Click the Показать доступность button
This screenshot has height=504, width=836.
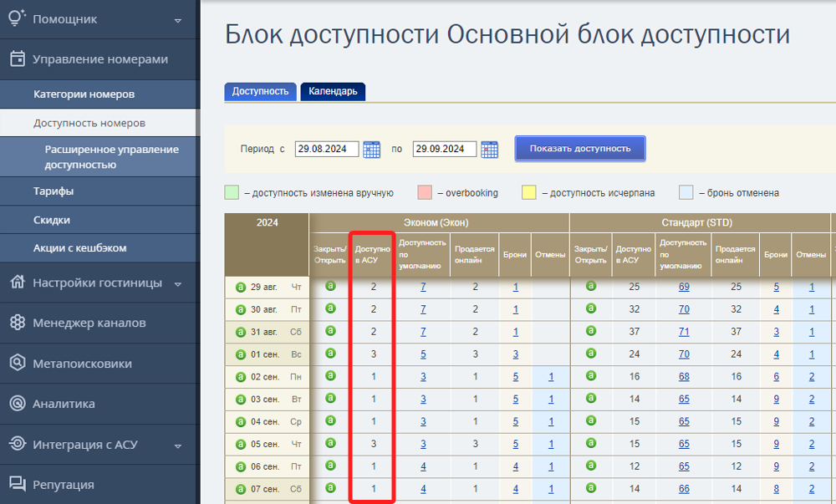[580, 149]
